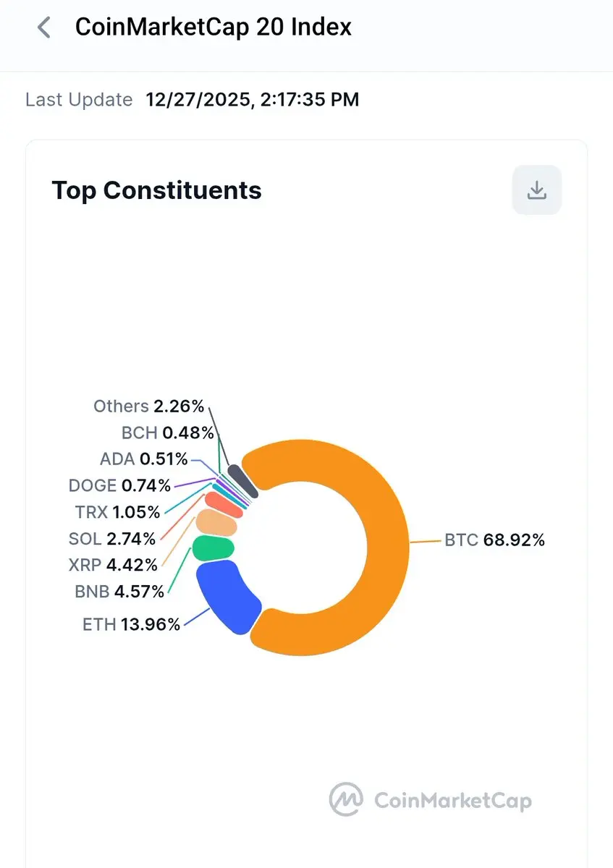Go back using the left chevron
Image resolution: width=613 pixels, height=868 pixels.
pos(44,28)
